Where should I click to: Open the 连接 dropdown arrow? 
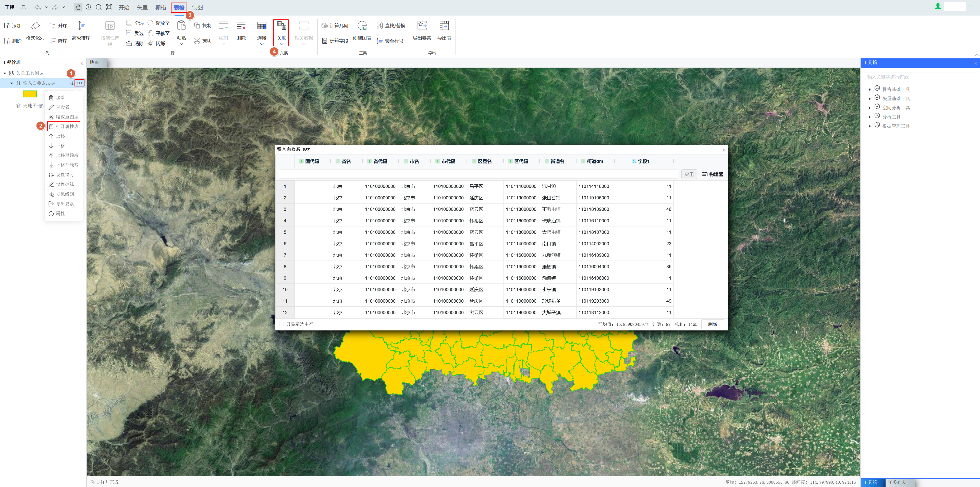click(262, 44)
